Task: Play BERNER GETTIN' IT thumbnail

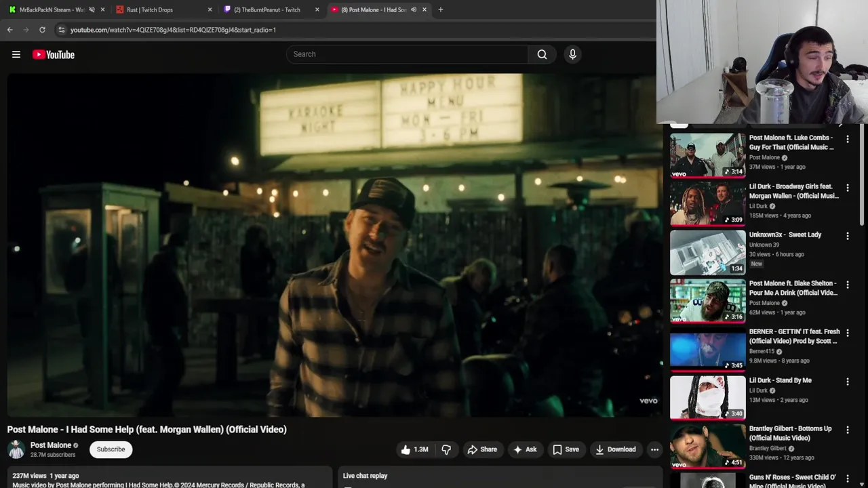Action: 707,349
